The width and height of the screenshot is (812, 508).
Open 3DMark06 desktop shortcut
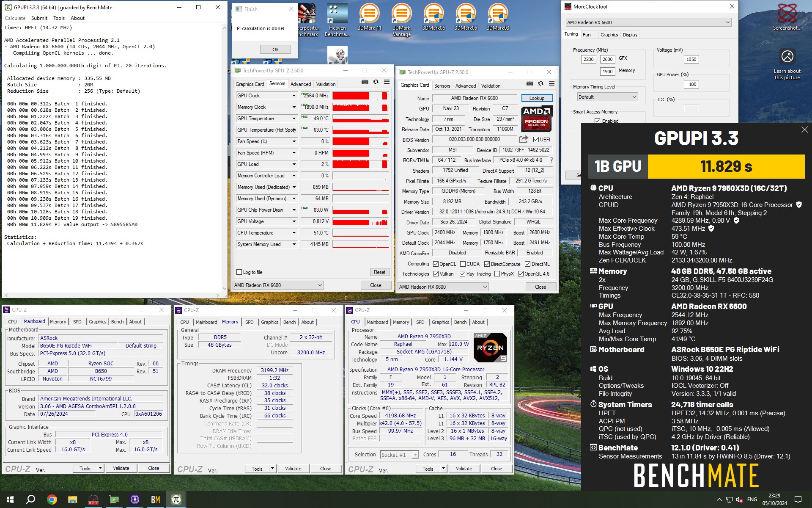click(x=433, y=17)
